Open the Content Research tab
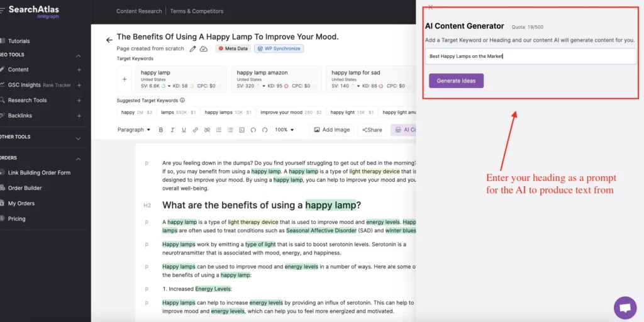Image resolution: width=644 pixels, height=322 pixels. 139,11
